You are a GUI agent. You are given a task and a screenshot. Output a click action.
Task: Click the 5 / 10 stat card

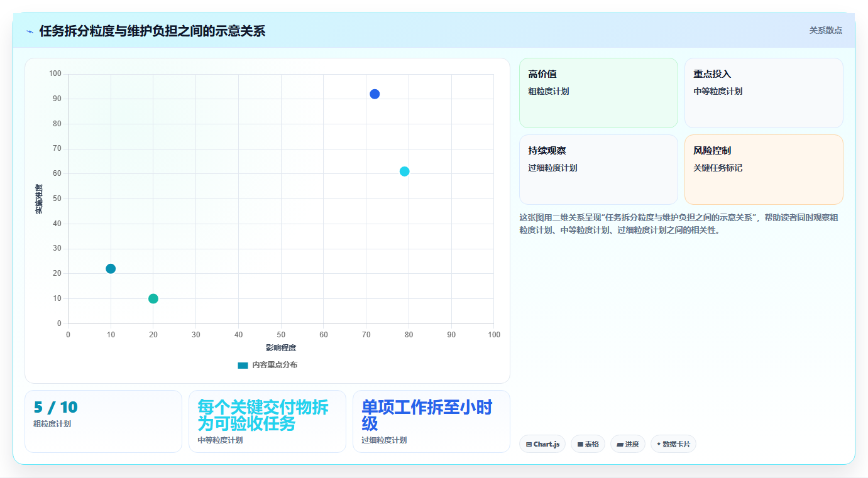coord(103,421)
